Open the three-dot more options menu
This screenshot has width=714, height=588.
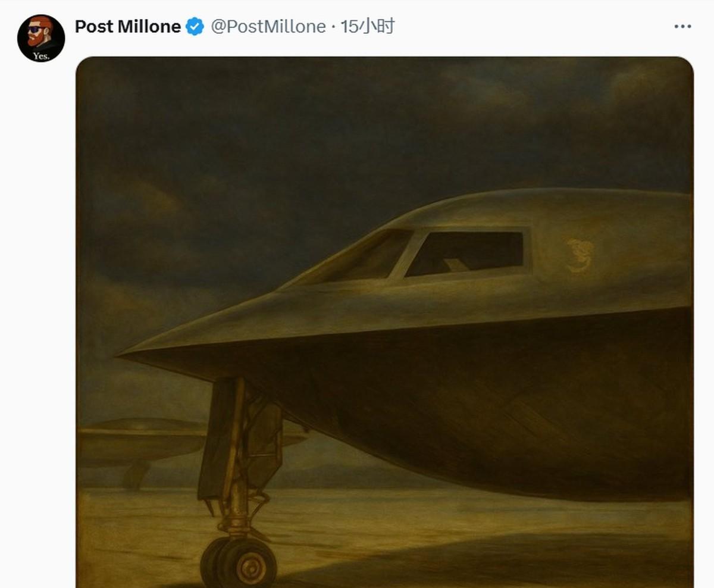coord(682,27)
